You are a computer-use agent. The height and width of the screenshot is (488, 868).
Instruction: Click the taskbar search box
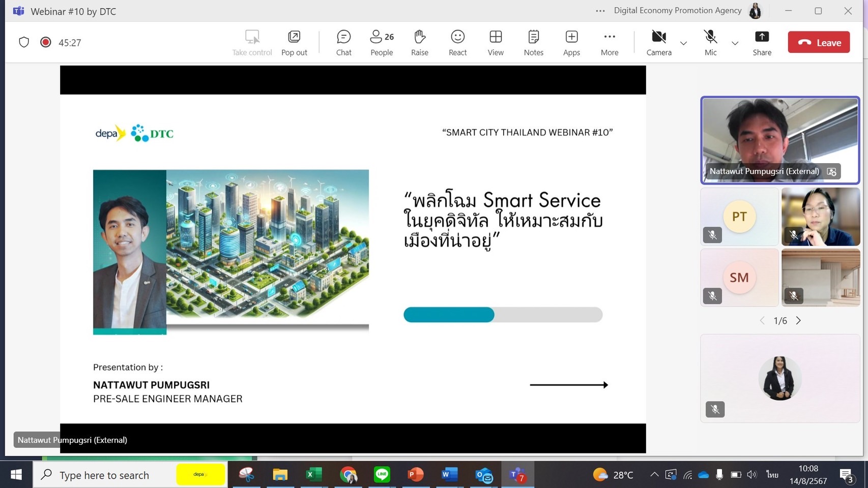click(130, 475)
